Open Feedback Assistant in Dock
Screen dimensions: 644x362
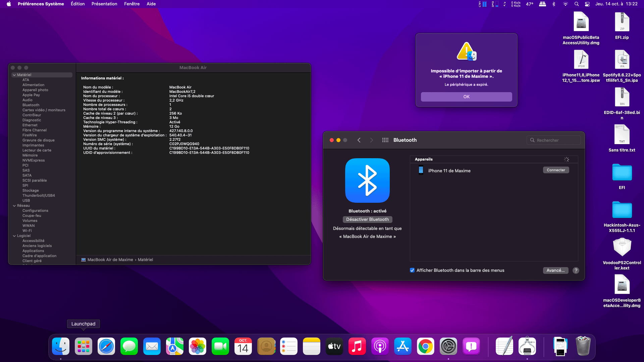coord(471,346)
